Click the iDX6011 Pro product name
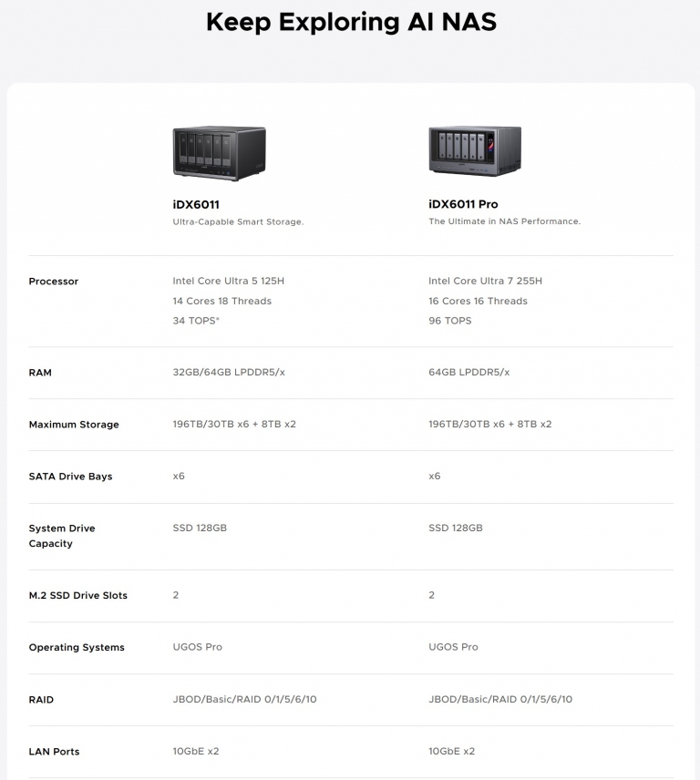Screen dimensions: 700x780 tap(463, 204)
